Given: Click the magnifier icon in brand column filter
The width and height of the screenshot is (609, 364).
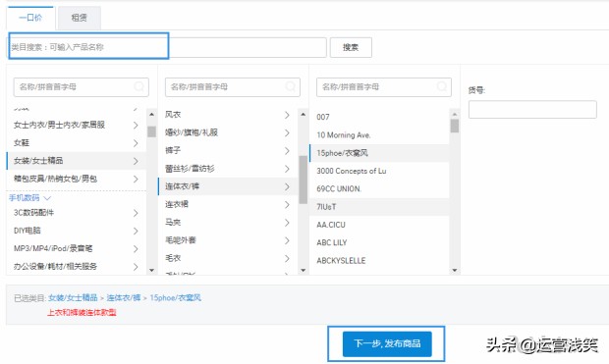Looking at the screenshot, I should (442, 86).
